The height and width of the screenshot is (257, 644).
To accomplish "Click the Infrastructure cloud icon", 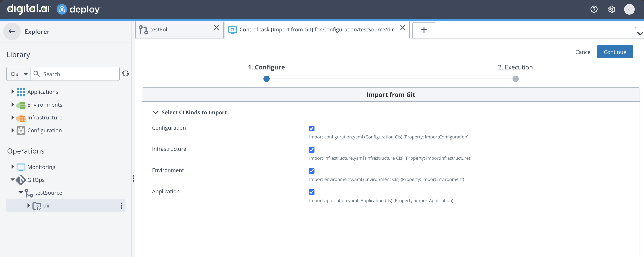I will pos(21,118).
